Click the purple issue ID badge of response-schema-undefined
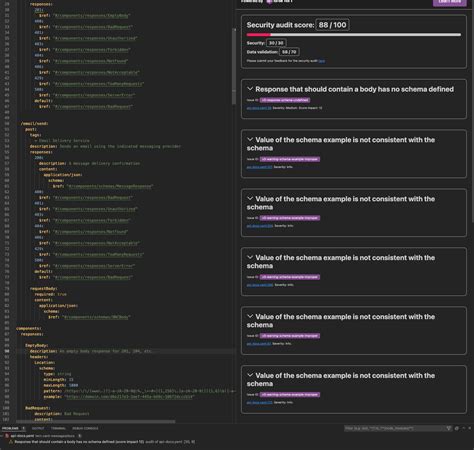 pos(285,100)
